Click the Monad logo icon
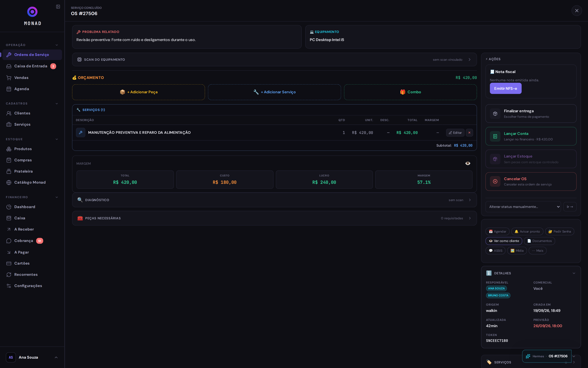This screenshot has width=588, height=368. point(32,12)
